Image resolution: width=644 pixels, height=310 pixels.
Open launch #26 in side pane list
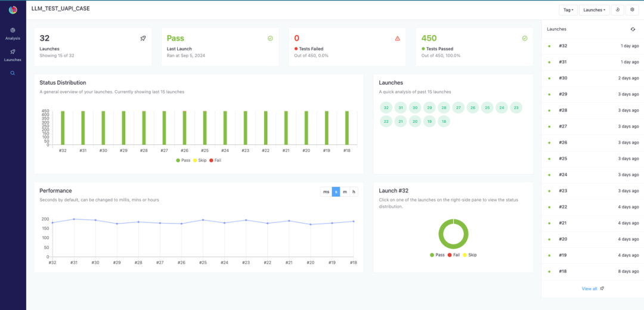click(x=593, y=142)
